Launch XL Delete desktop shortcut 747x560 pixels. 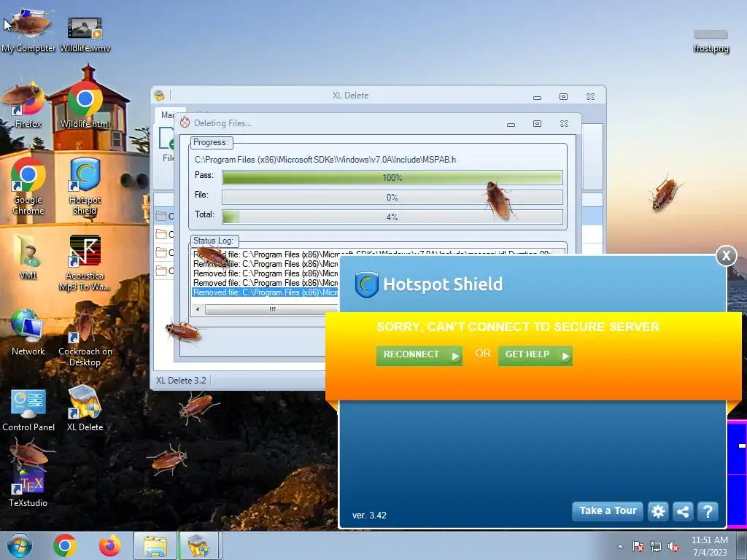pyautogui.click(x=85, y=408)
